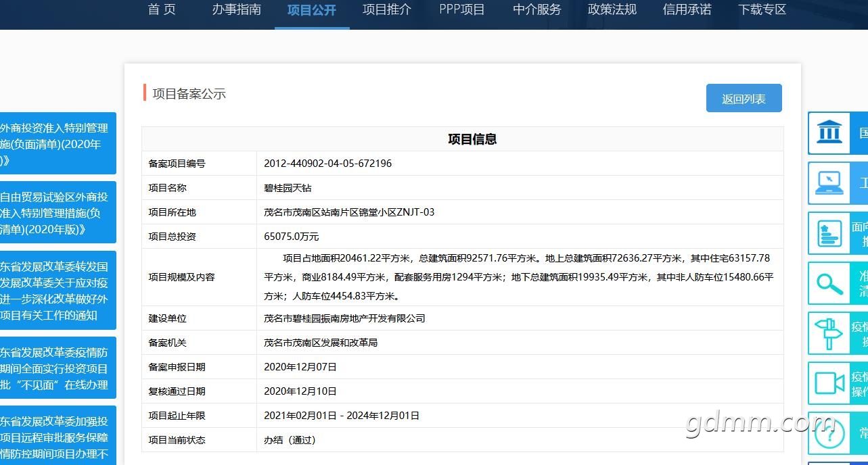The width and height of the screenshot is (868, 465).
Task: Navigate to 中介服务
Action: point(537,9)
